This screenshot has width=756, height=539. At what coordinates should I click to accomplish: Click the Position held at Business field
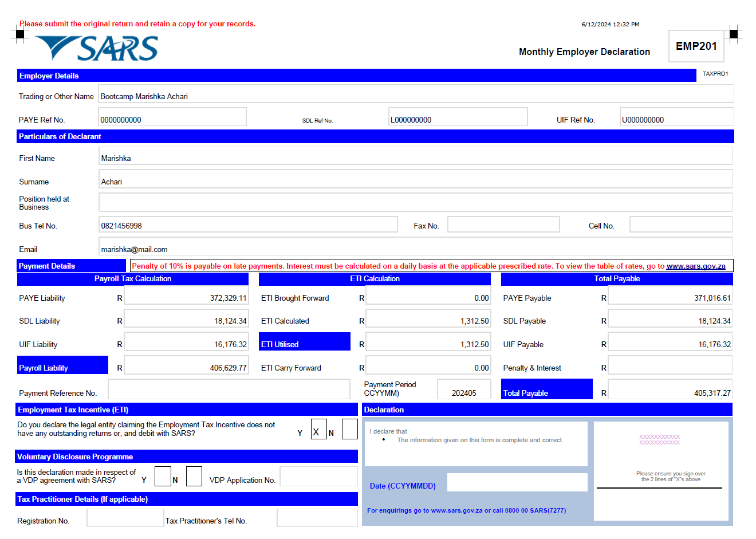(415, 202)
